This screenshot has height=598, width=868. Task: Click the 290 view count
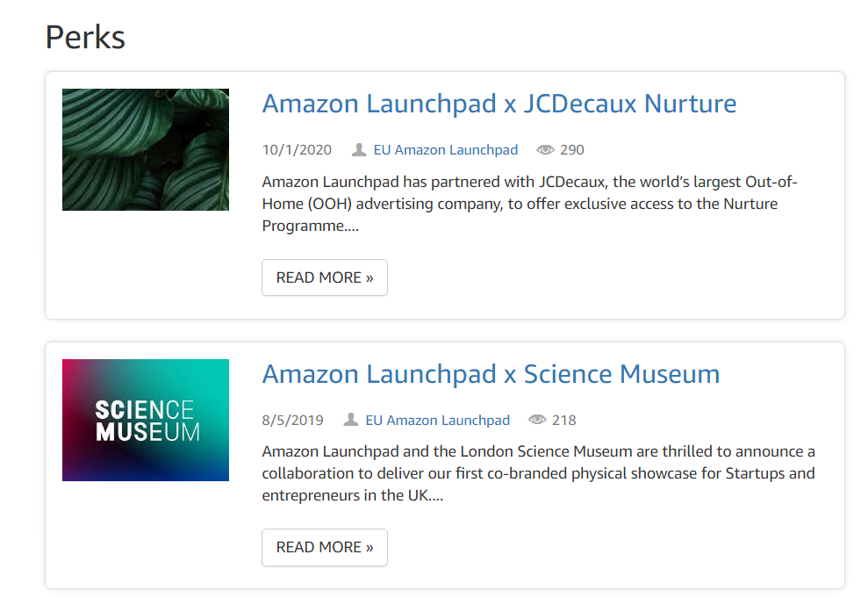pyautogui.click(x=572, y=149)
